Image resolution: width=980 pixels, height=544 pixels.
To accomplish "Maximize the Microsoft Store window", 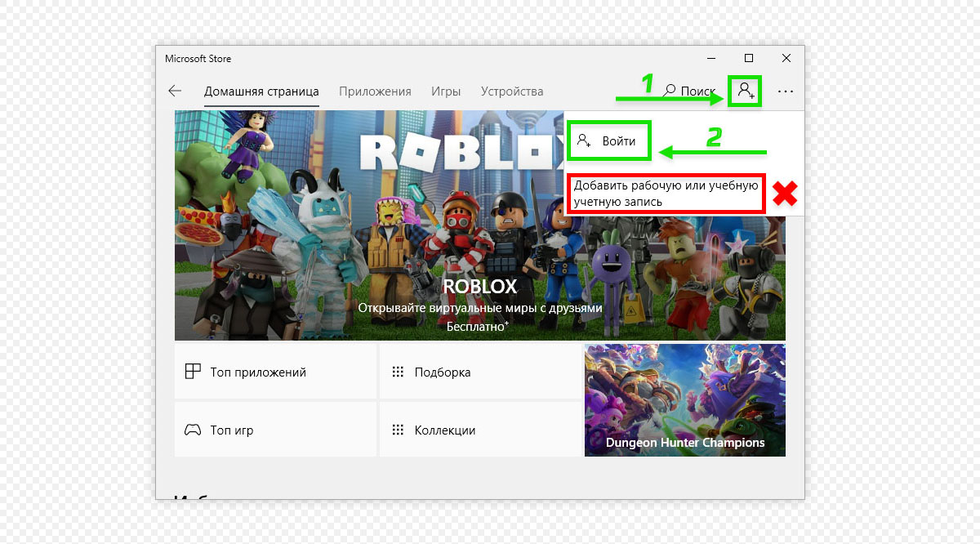I will coord(749,58).
